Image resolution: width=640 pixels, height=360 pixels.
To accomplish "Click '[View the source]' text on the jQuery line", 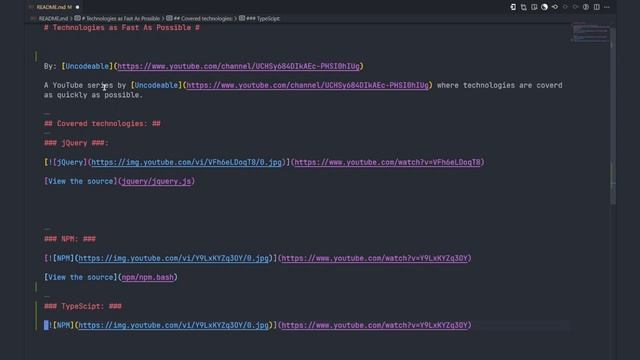I will pos(80,181).
